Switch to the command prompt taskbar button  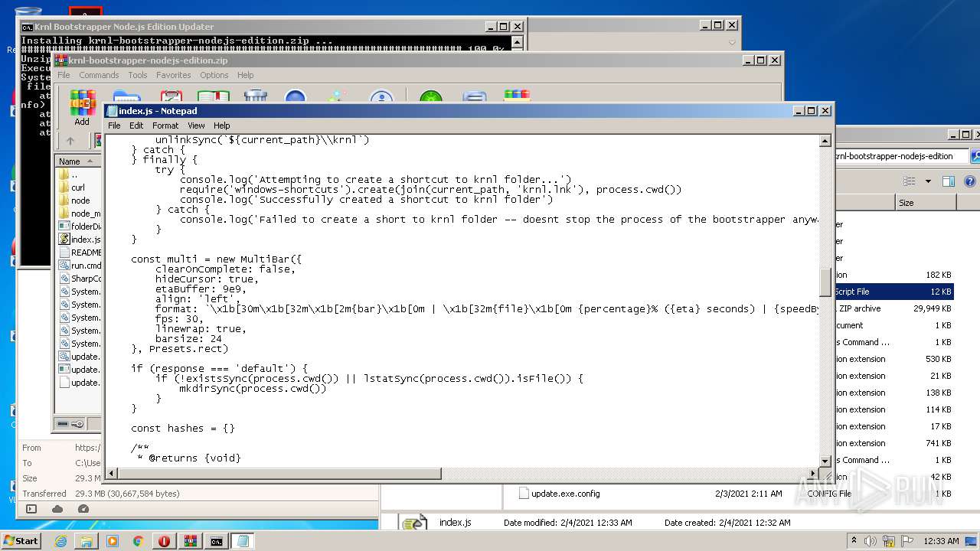click(217, 541)
